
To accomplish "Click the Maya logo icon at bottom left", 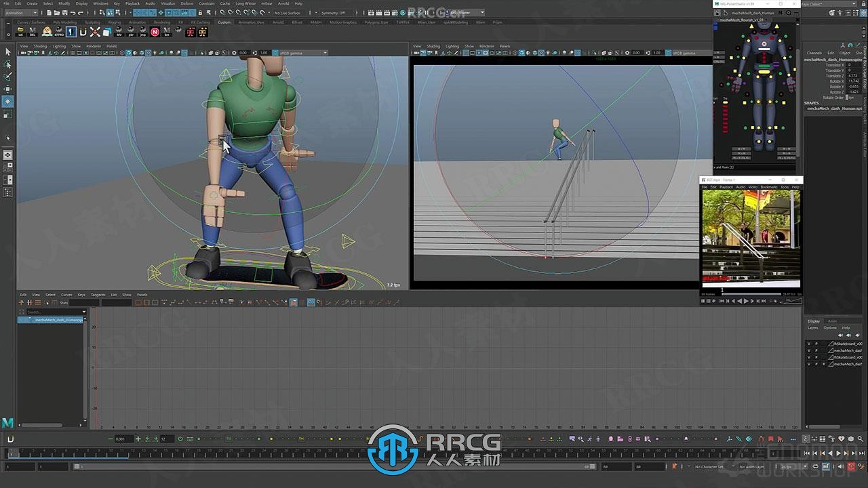I will tap(7, 422).
